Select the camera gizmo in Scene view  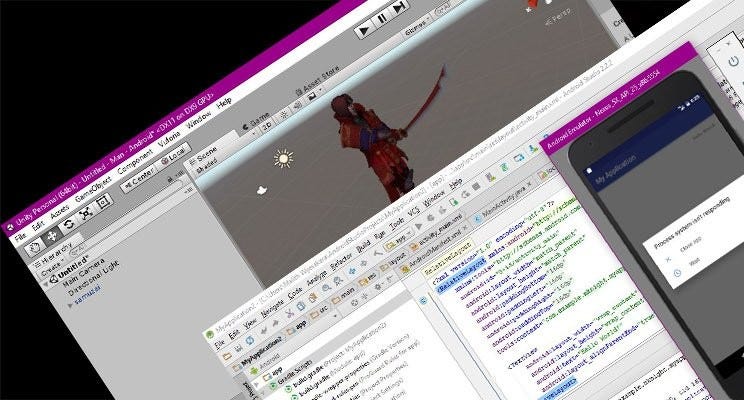261,190
